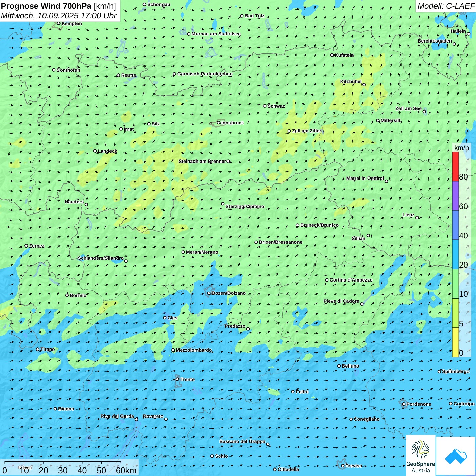Click the GeoSphere Austria logo
Viewport: 476px width, 476px height.
pos(421,456)
